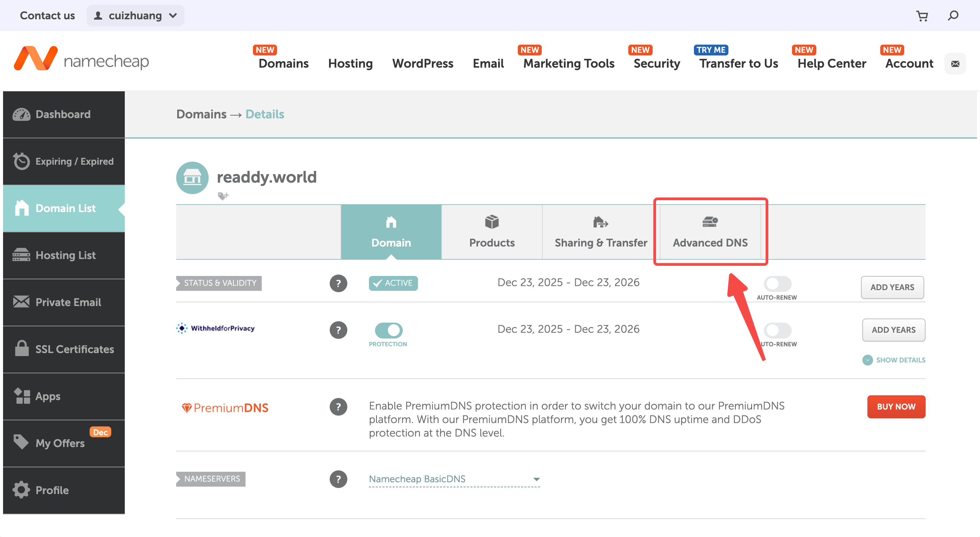Open the cuizhuang account dropdown
This screenshot has height=537, width=980.
(x=135, y=16)
